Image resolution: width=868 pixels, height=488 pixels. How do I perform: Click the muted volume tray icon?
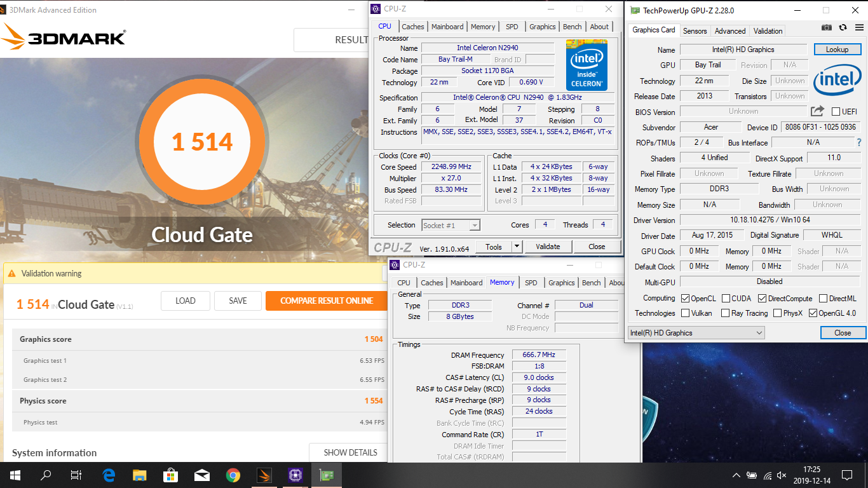pos(782,475)
